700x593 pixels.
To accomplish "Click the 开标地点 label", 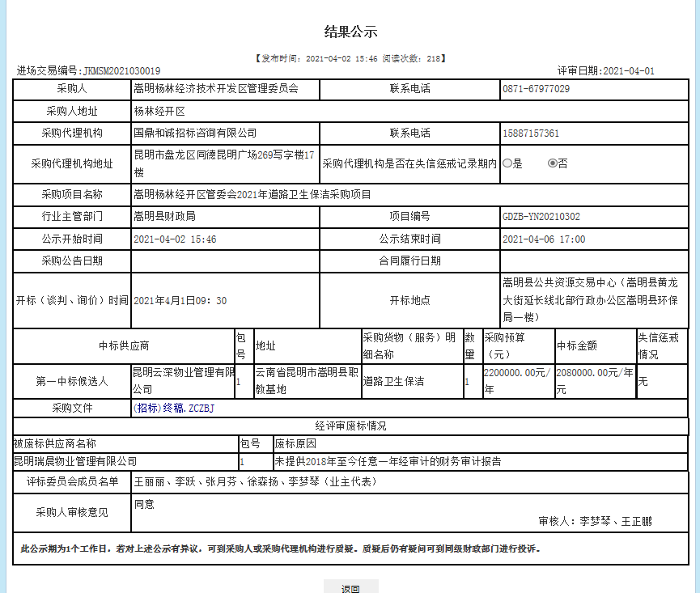I will click(409, 300).
